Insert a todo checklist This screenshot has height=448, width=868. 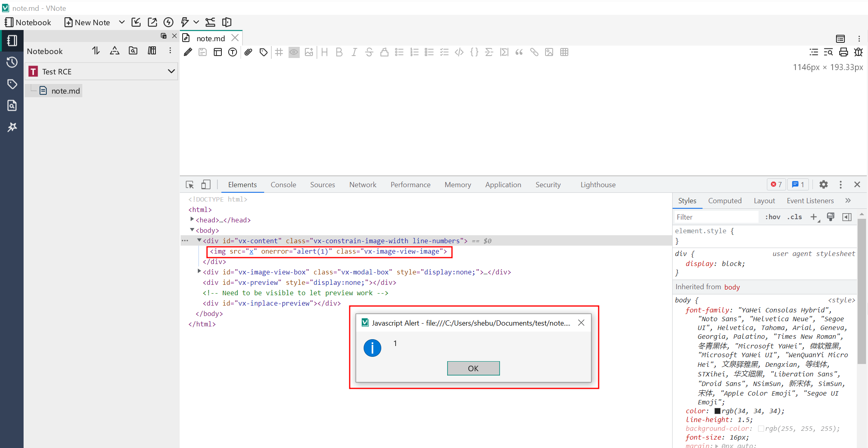444,52
